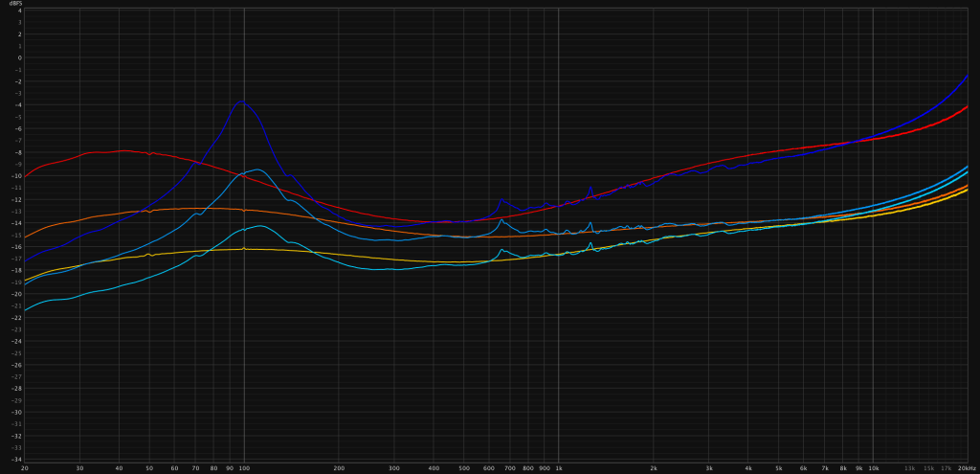This screenshot has width=980, height=474.
Task: Click the 0 value on the dBFS scale
Action: click(18, 57)
